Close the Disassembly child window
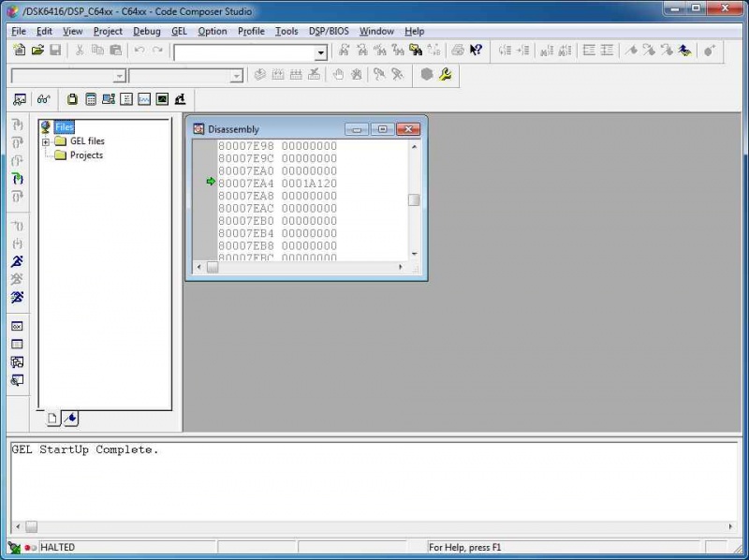 click(408, 129)
